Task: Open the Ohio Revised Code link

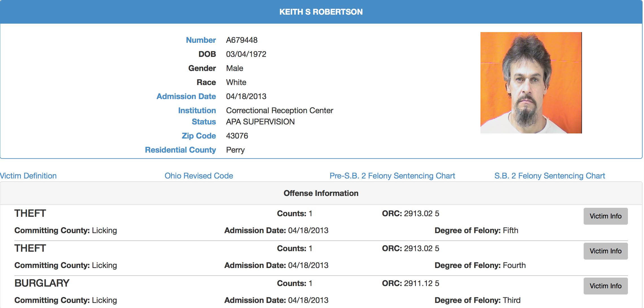Action: [x=199, y=176]
